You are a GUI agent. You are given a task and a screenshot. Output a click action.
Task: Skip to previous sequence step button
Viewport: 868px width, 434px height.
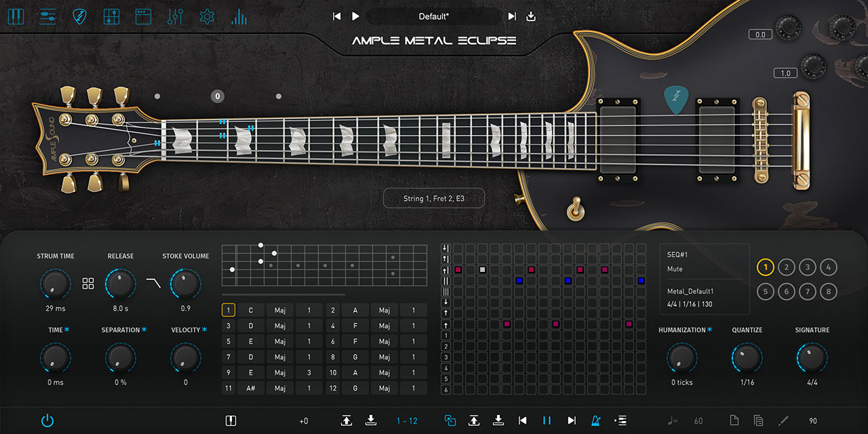tap(523, 421)
